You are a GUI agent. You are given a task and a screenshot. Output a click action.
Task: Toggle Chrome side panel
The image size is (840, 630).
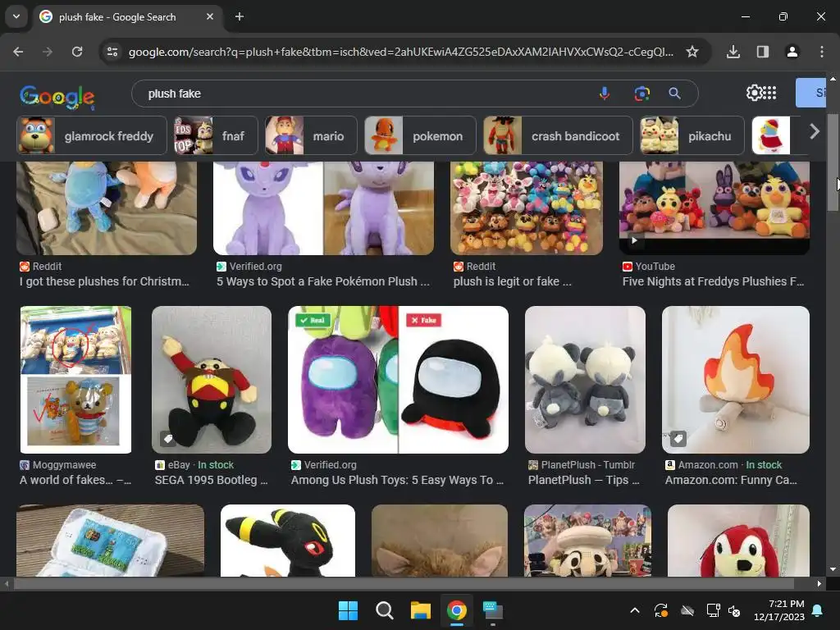click(x=762, y=52)
